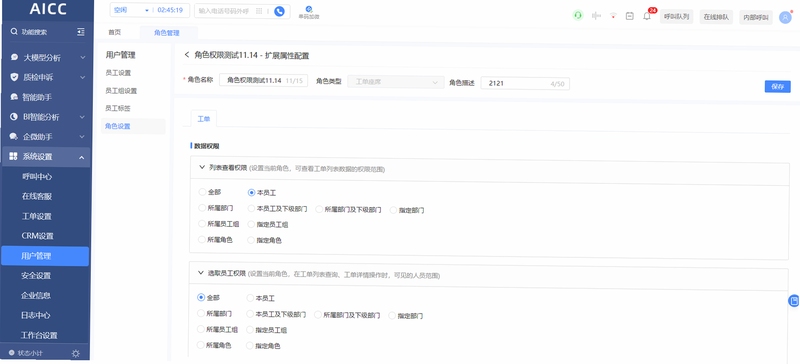800x364 pixels.
Task: Click the 内部呼叫 button
Action: [x=756, y=17]
